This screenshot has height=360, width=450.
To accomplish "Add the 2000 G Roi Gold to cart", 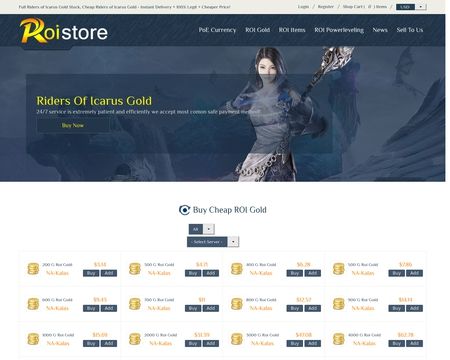I will [x=211, y=344].
